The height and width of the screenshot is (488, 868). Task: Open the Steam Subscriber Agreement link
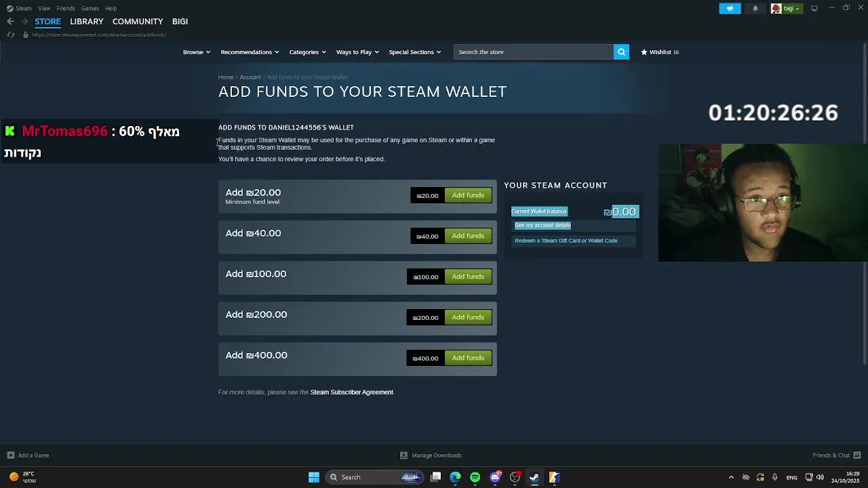point(352,392)
